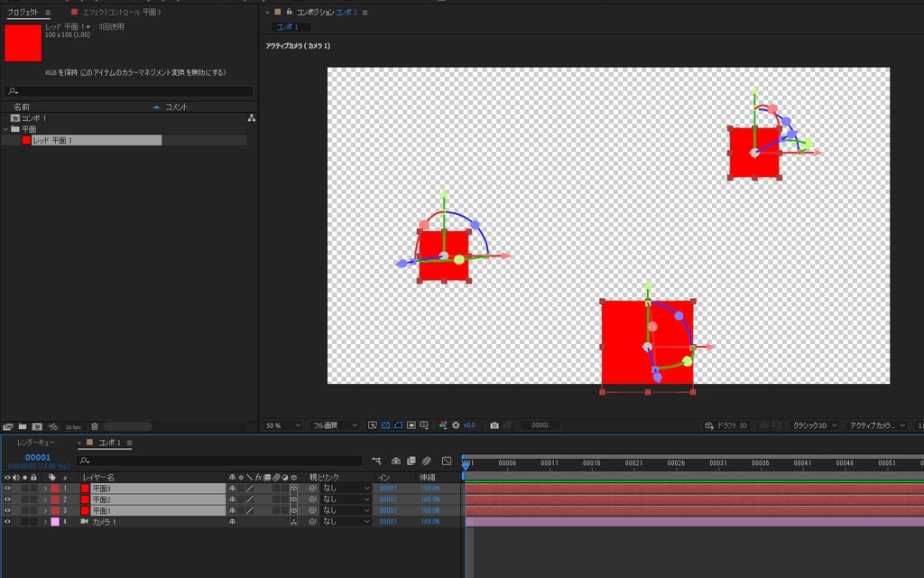This screenshot has width=924, height=578.
Task: Hide the カメラ 1 layer eye icon
Action: point(7,522)
